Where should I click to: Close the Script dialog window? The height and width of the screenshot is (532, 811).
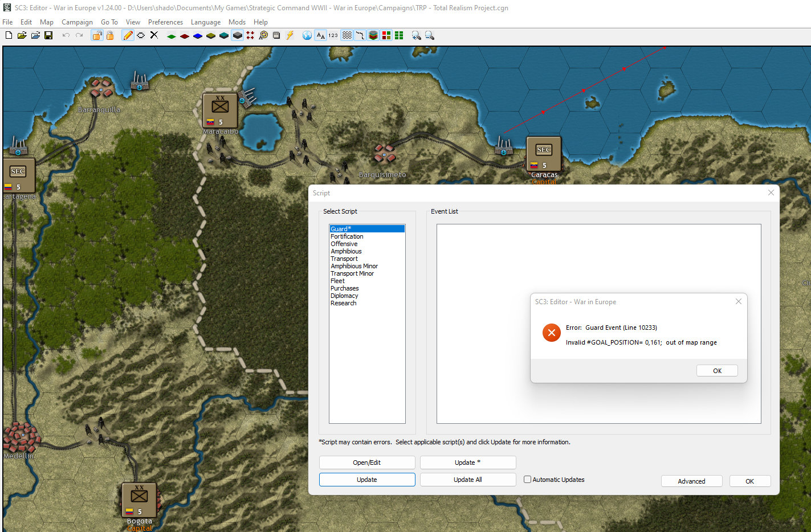(771, 193)
